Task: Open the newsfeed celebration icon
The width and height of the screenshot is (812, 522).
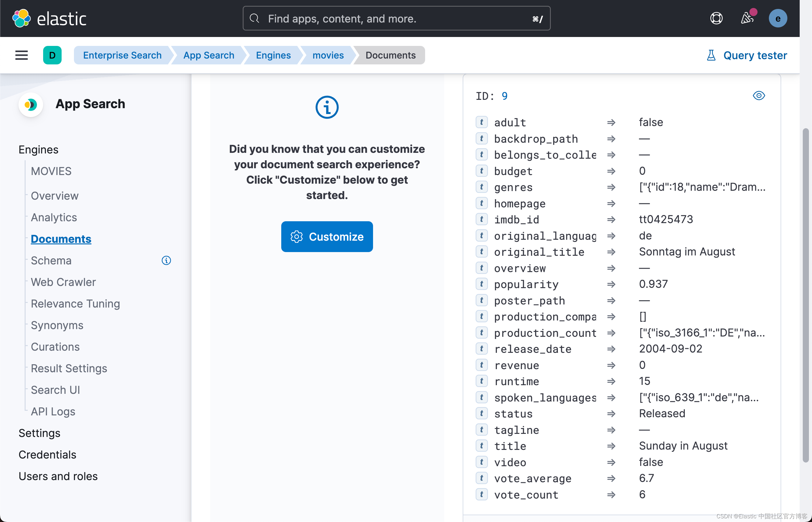Action: pos(747,18)
